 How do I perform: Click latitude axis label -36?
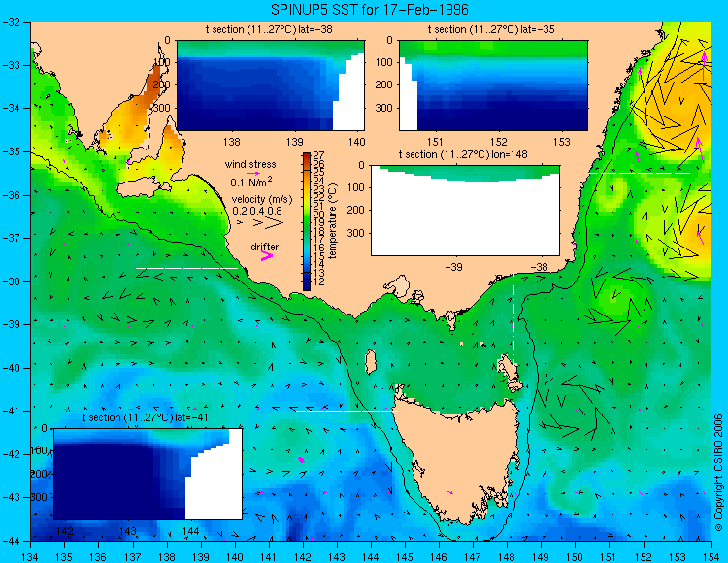pyautogui.click(x=11, y=195)
